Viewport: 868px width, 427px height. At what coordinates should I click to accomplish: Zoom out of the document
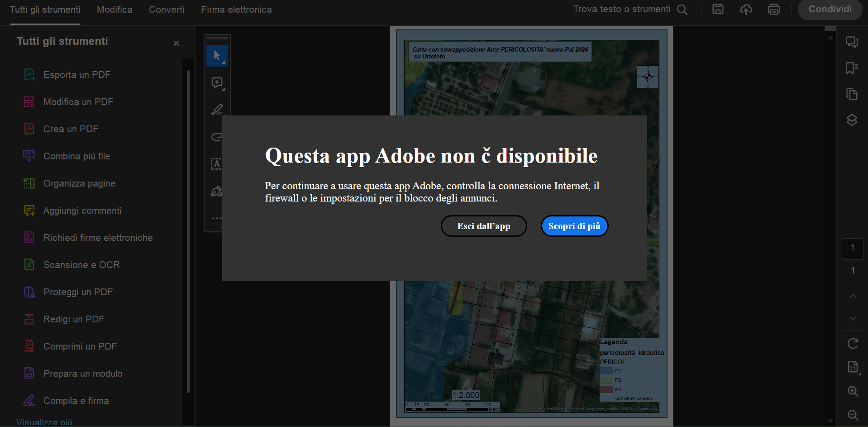[x=853, y=415]
